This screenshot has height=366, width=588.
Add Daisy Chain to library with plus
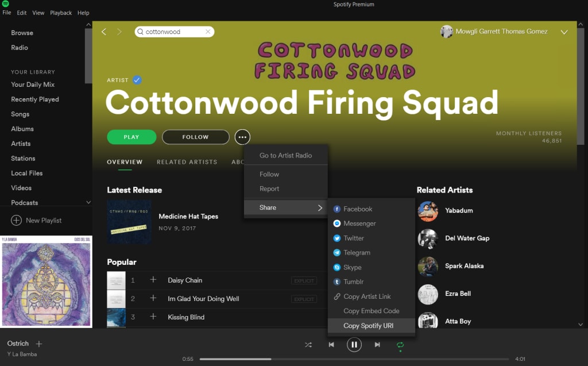[x=153, y=280]
